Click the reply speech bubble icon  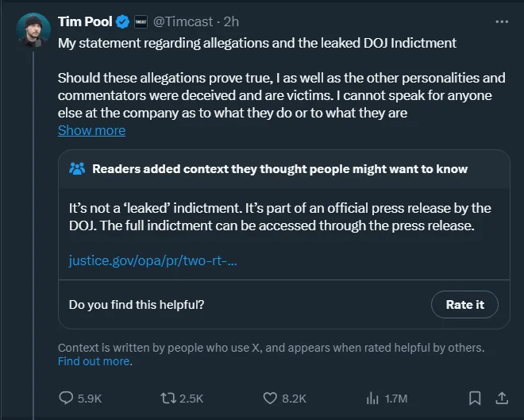[x=67, y=398]
